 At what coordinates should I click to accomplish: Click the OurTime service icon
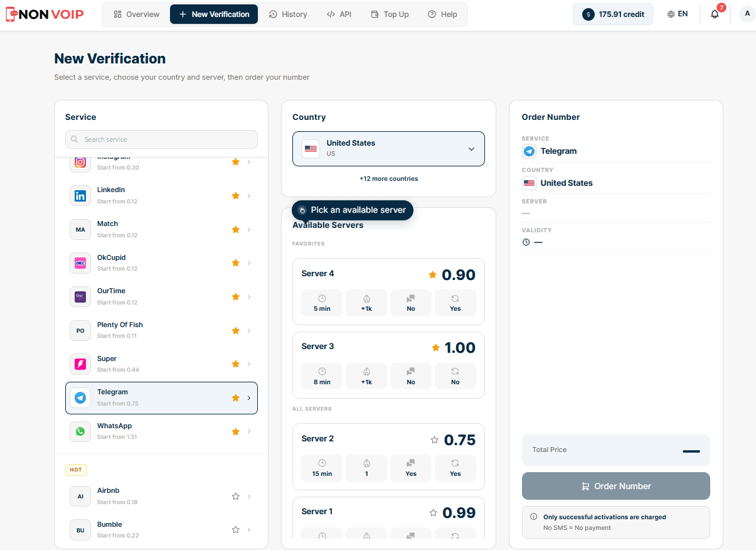[x=80, y=296]
